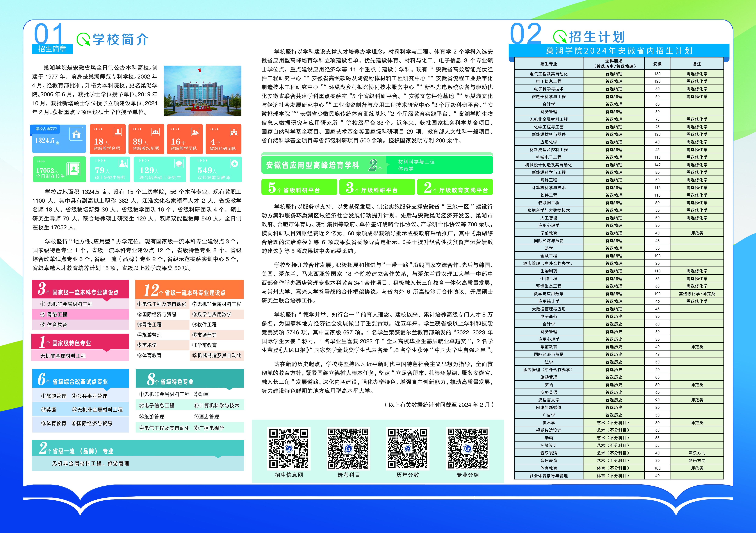Click the contact book icon on 全日制在校生 tile

tap(73, 169)
